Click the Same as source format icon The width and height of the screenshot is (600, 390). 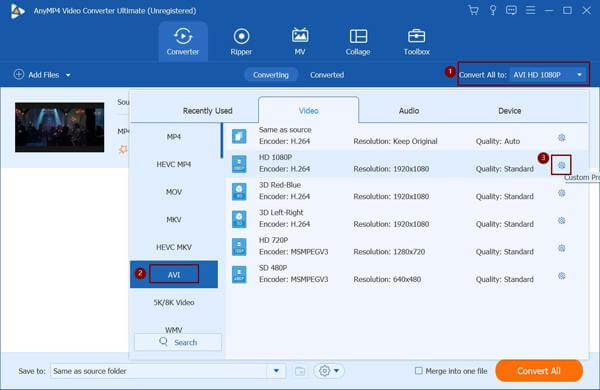click(x=239, y=136)
